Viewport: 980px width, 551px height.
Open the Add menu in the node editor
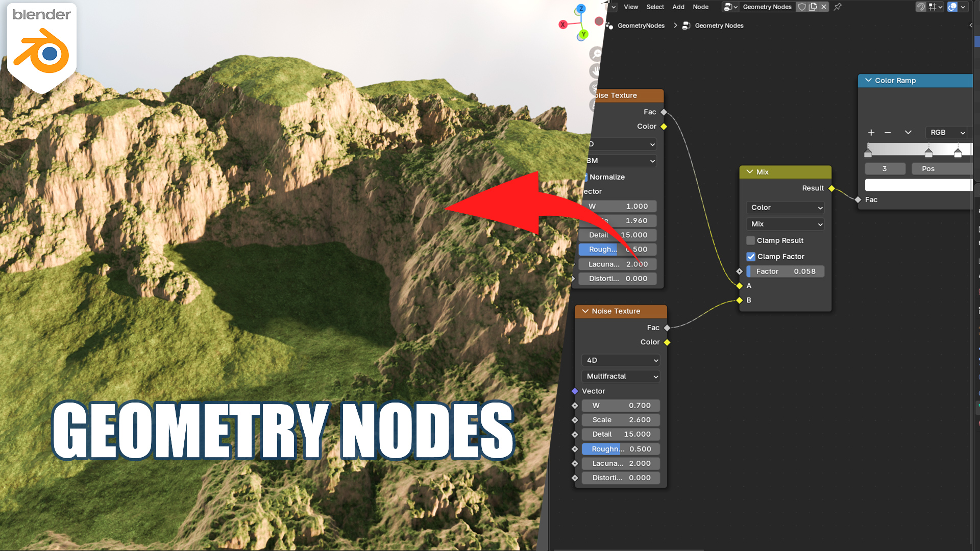(678, 7)
